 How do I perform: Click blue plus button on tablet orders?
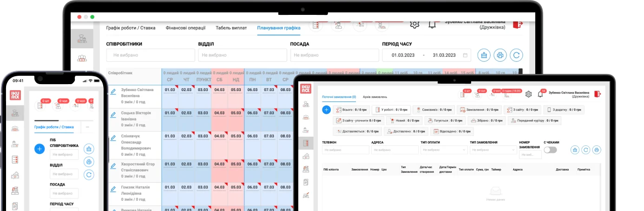pyautogui.click(x=326, y=110)
